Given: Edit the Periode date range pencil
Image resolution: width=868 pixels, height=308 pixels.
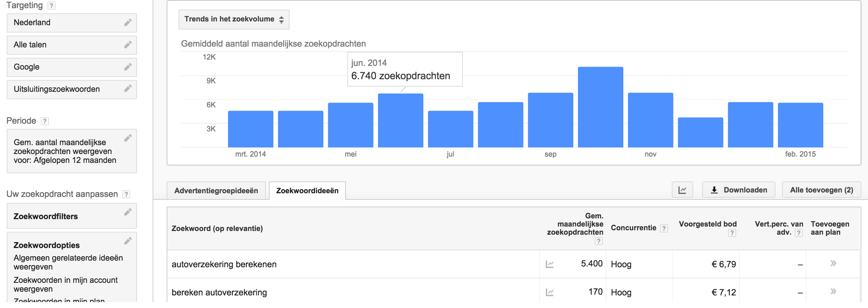Looking at the screenshot, I should coord(128,138).
